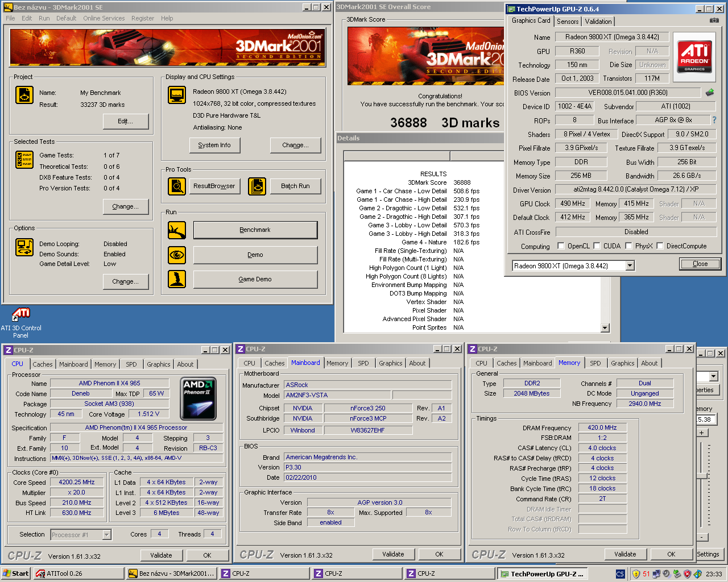Click the Game Demo button

(x=255, y=279)
